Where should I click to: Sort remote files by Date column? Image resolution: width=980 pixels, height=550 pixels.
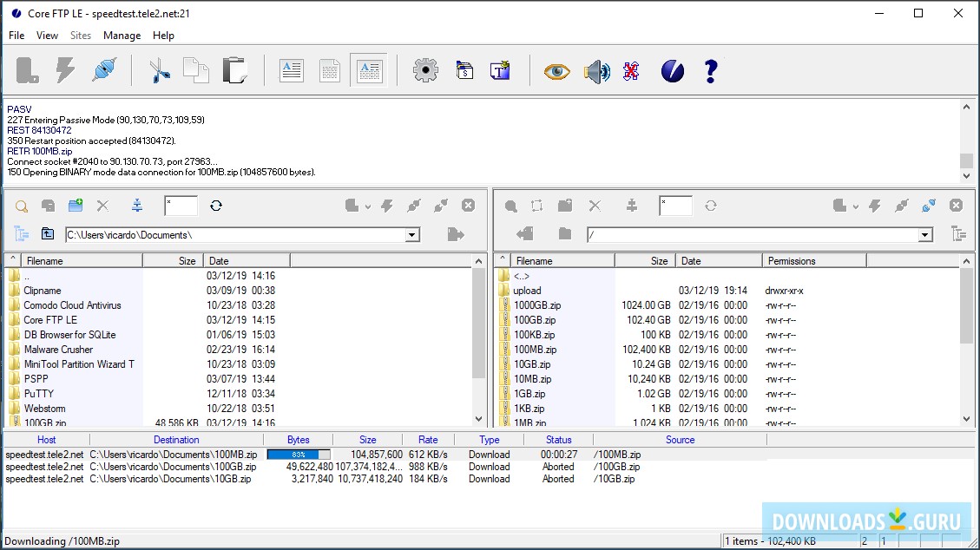point(720,261)
